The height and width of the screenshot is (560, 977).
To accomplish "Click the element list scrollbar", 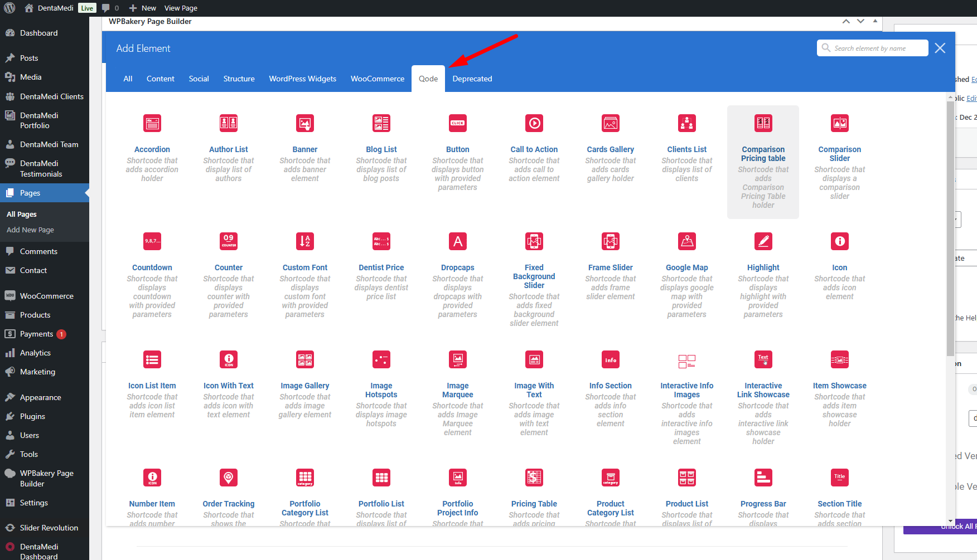I will coord(950,228).
